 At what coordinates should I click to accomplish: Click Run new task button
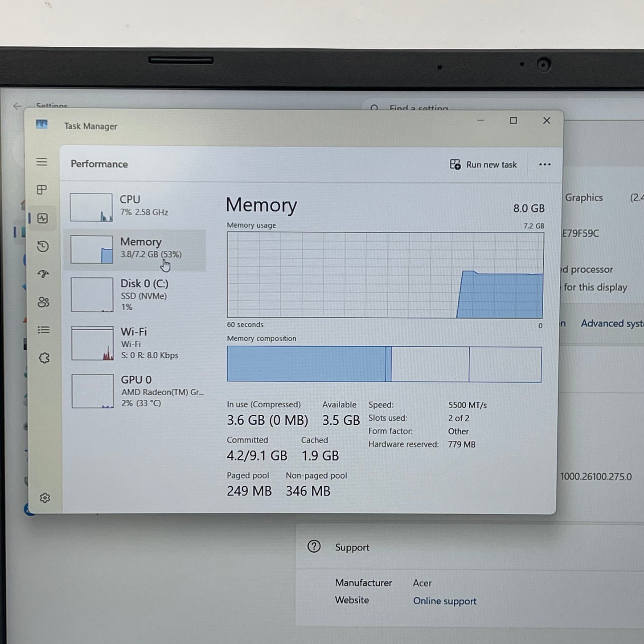click(x=483, y=164)
